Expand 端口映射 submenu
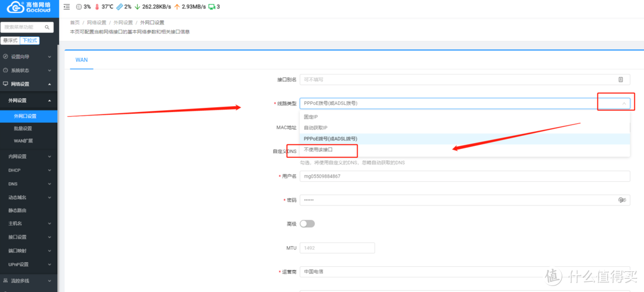This screenshot has height=292, width=644. pos(29,250)
